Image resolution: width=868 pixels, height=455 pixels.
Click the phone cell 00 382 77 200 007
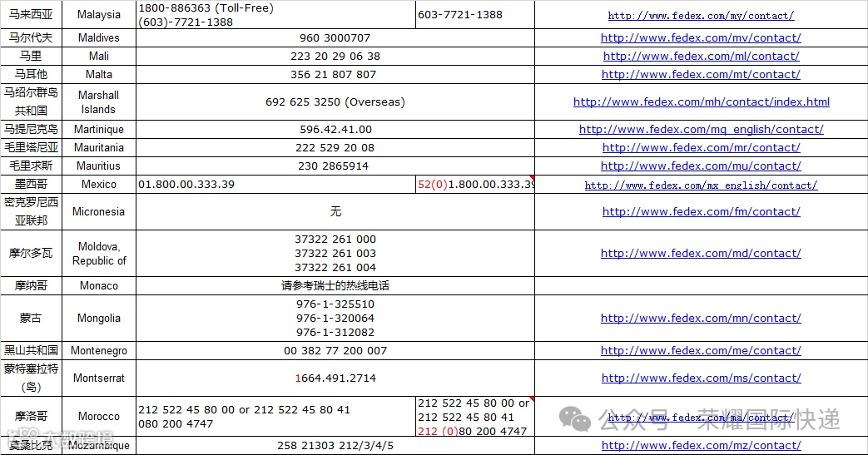click(x=335, y=350)
